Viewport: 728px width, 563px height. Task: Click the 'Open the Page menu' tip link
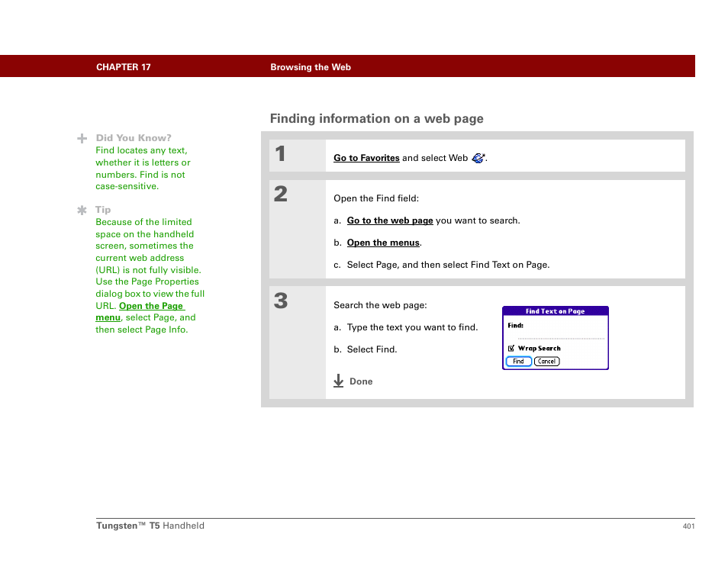click(140, 311)
